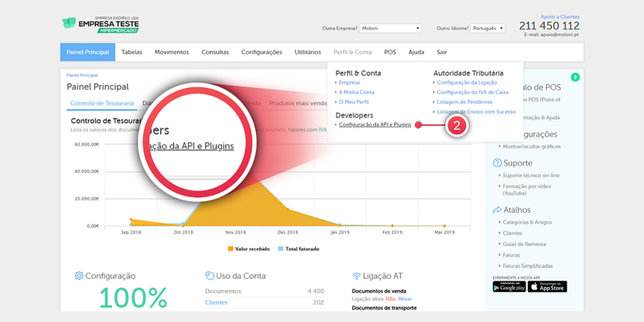Click the Suporte question mark icon
Viewport: 644px width, 322px height.
coord(497,163)
